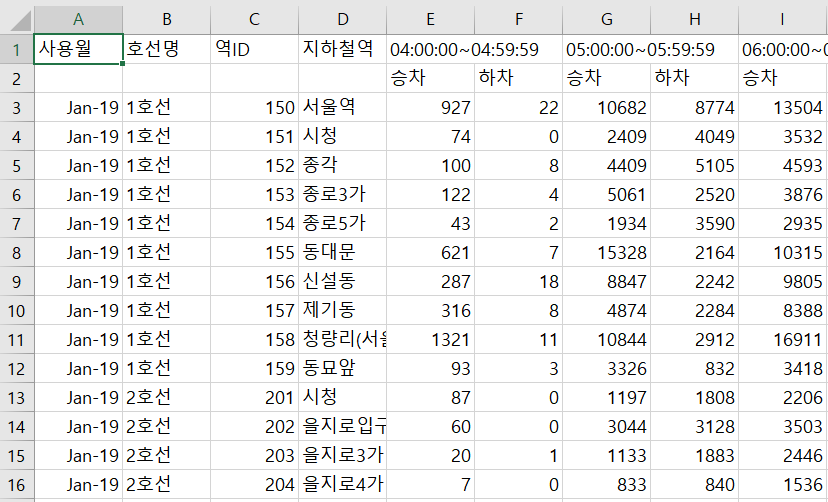828x502 pixels.
Task: Click the station cell 을지로4가
Action: (x=342, y=485)
